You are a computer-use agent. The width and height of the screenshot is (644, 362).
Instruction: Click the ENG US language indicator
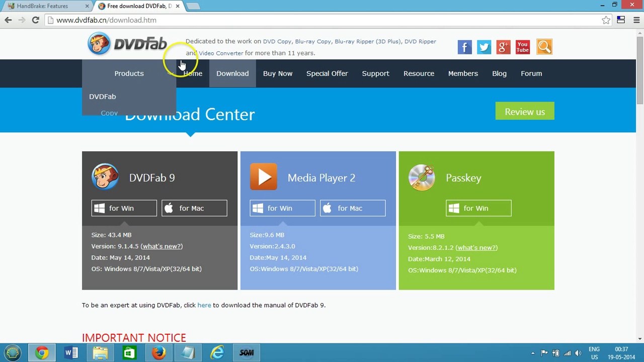[594, 353]
